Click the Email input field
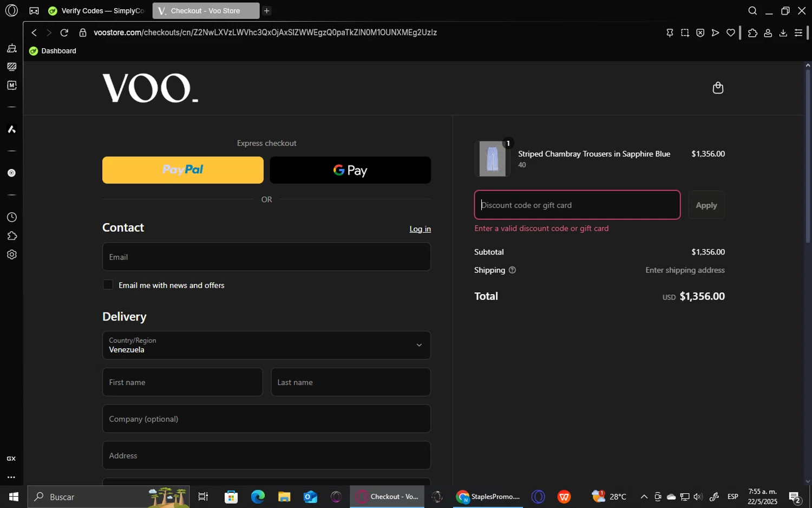The image size is (812, 508). (266, 257)
